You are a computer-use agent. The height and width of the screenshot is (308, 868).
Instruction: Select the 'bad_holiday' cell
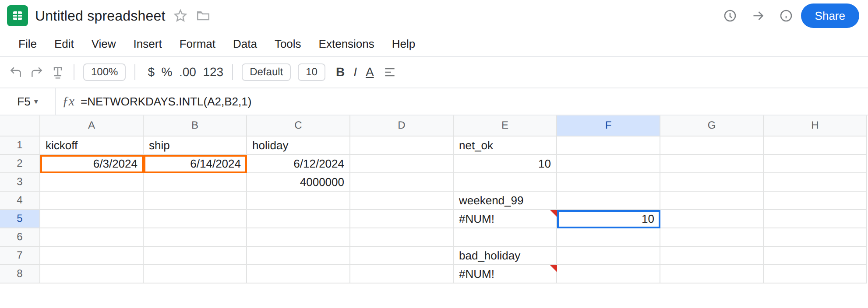[505, 255]
